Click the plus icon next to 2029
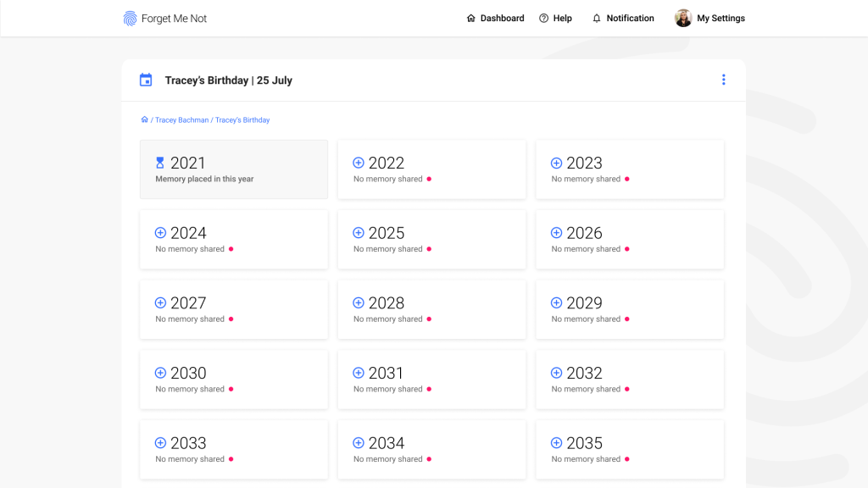 557,302
